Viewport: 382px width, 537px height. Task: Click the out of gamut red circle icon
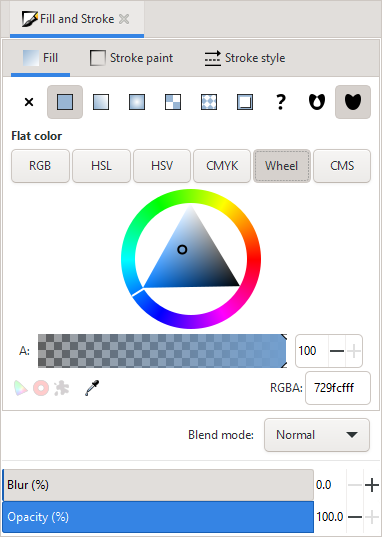point(41,388)
